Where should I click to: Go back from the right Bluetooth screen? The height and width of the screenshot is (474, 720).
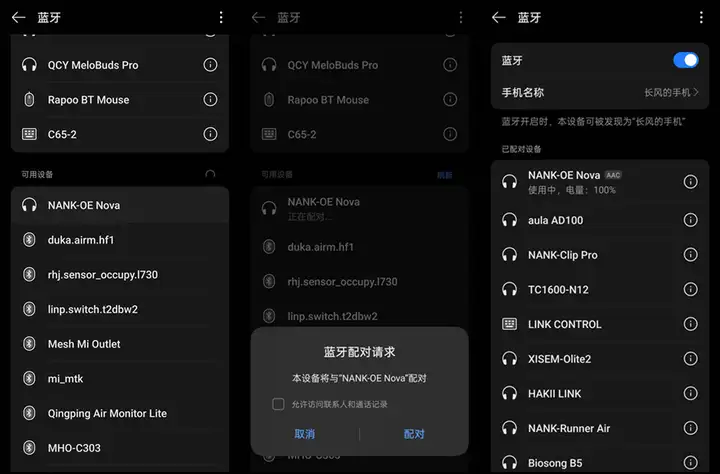pos(499,17)
